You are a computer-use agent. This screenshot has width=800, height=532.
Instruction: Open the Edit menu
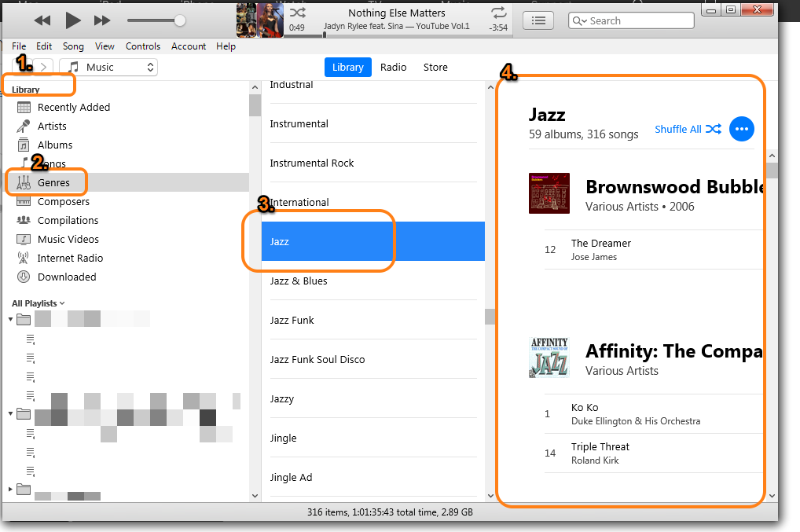click(44, 46)
